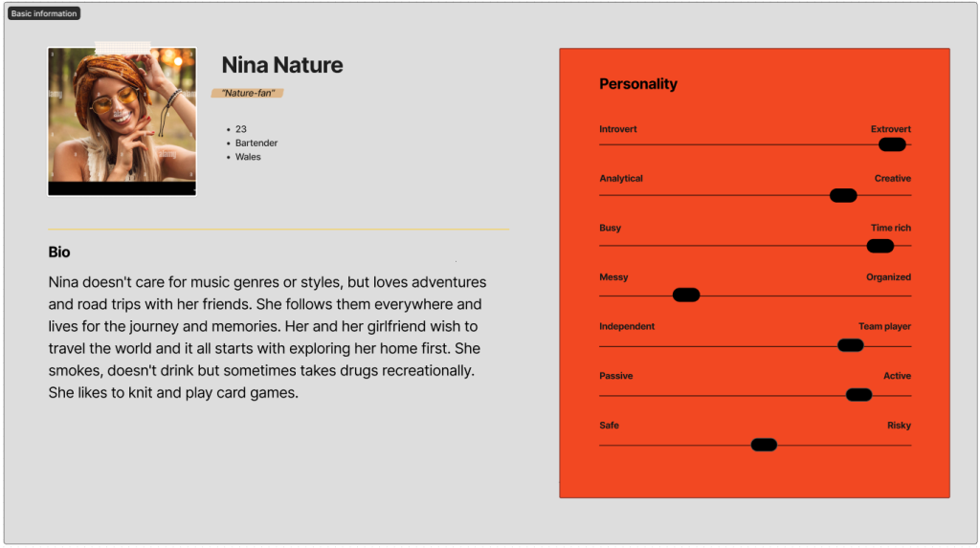Select Nina's profile photo
Viewport: 980px width, 548px height.
122,121
